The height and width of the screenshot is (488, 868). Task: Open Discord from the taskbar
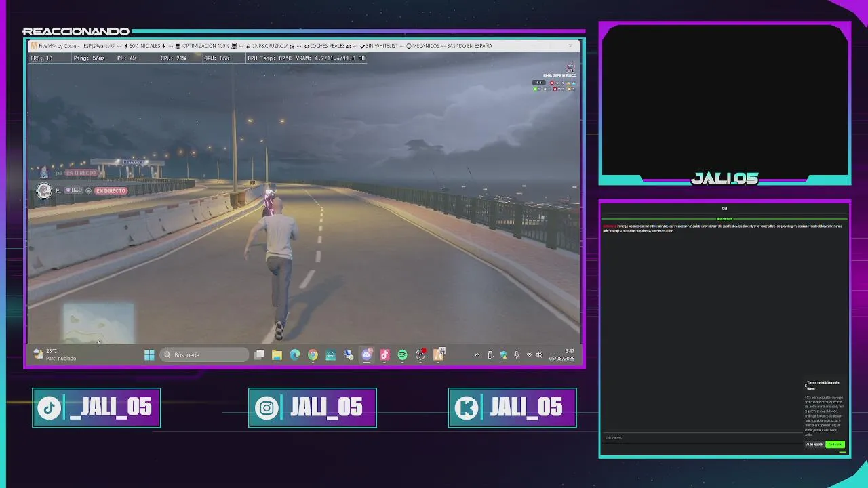(367, 354)
